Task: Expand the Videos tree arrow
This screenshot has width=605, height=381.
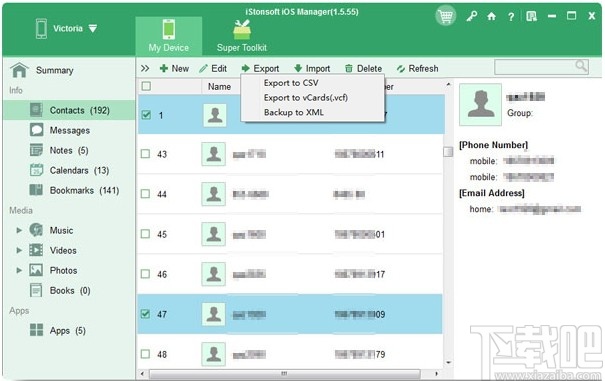Action: (x=19, y=251)
